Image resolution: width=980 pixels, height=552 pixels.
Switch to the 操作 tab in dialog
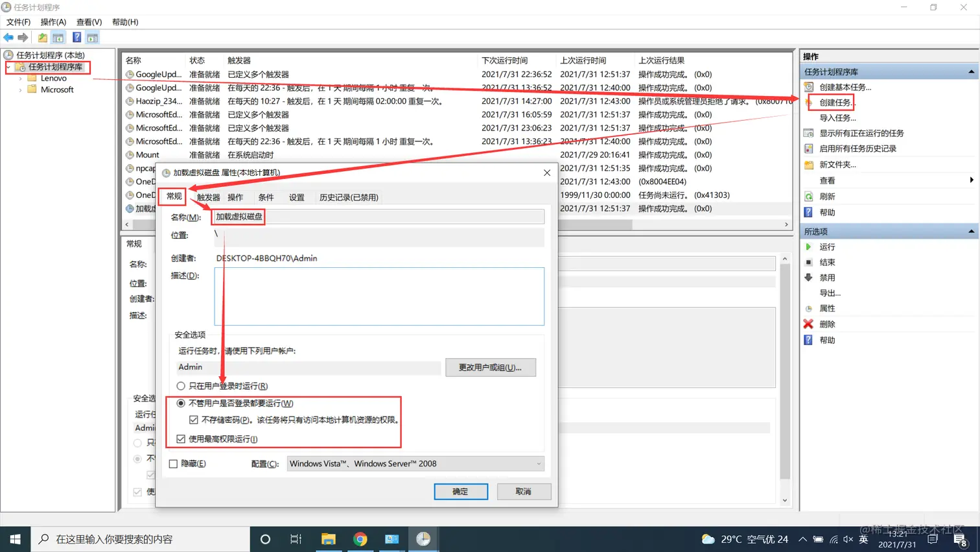235,197
